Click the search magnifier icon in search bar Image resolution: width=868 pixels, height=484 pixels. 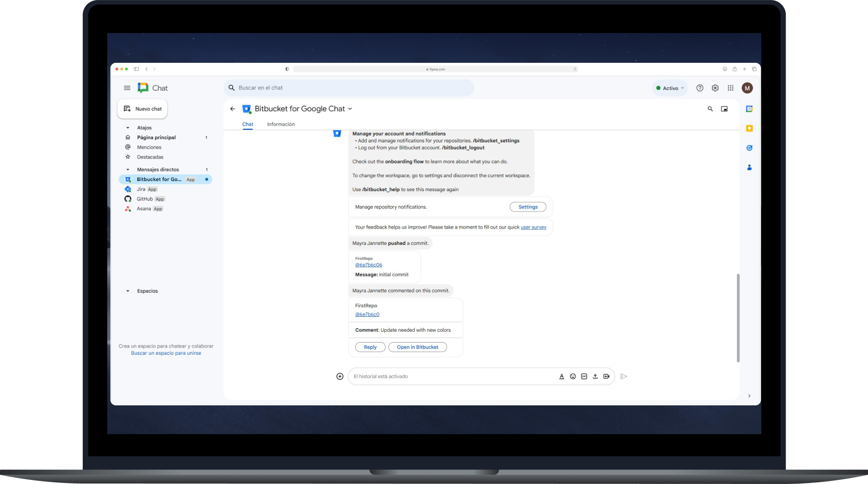coord(231,88)
